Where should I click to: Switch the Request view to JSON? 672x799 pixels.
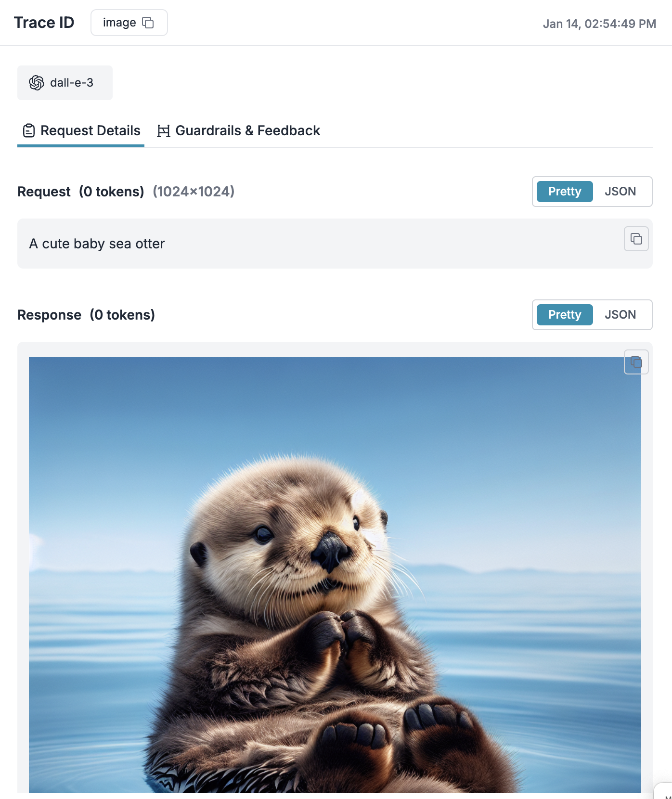pyautogui.click(x=620, y=192)
